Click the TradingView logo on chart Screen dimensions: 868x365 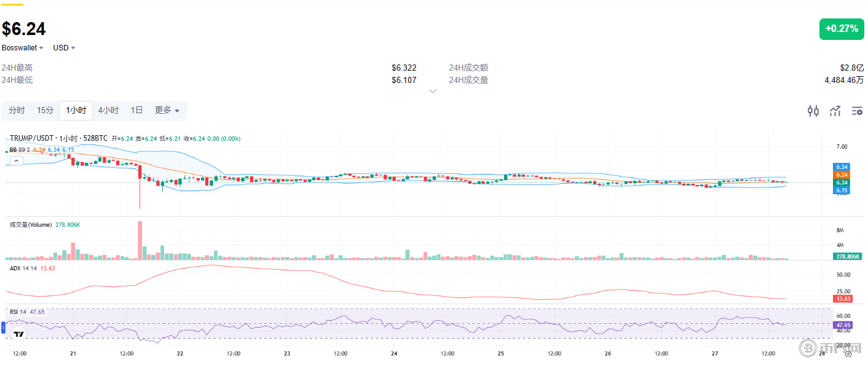tap(19, 335)
